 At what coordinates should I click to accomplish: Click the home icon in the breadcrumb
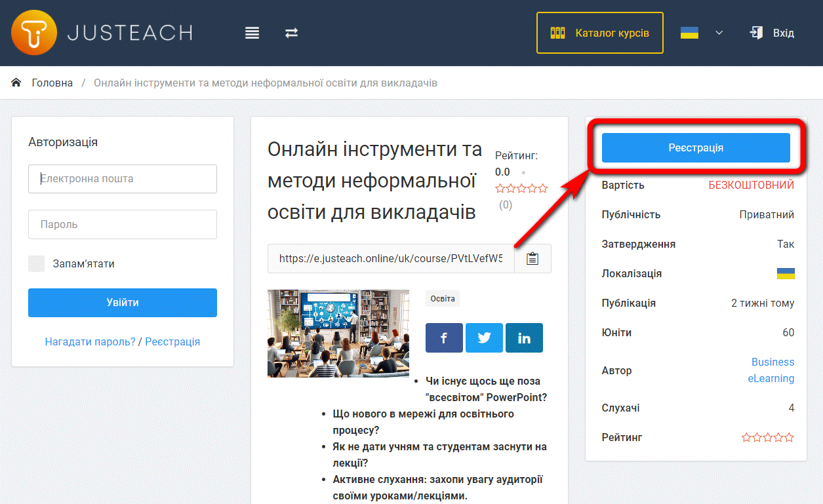[16, 82]
